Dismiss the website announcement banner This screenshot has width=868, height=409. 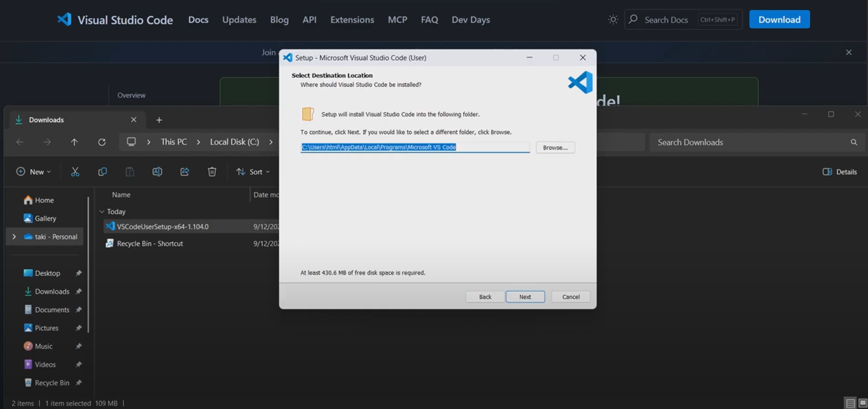(x=849, y=52)
